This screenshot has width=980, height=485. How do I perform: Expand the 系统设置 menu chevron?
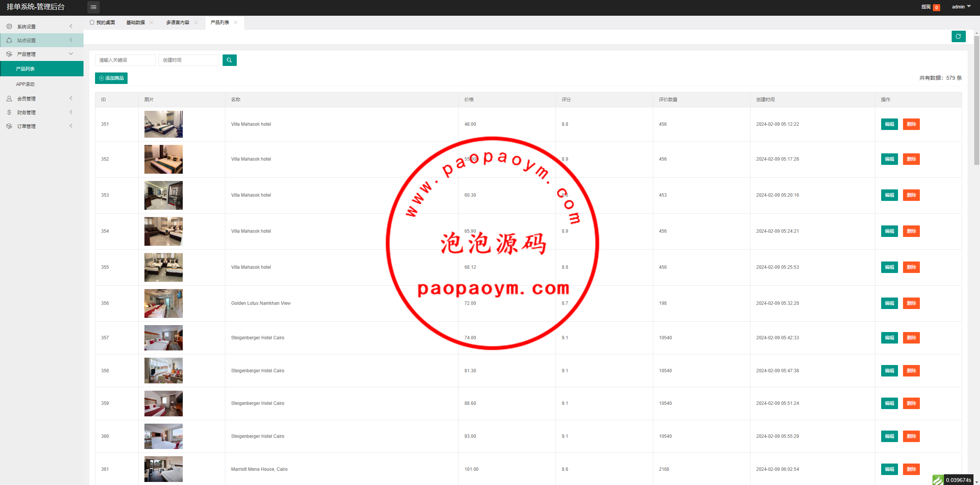[x=71, y=26]
